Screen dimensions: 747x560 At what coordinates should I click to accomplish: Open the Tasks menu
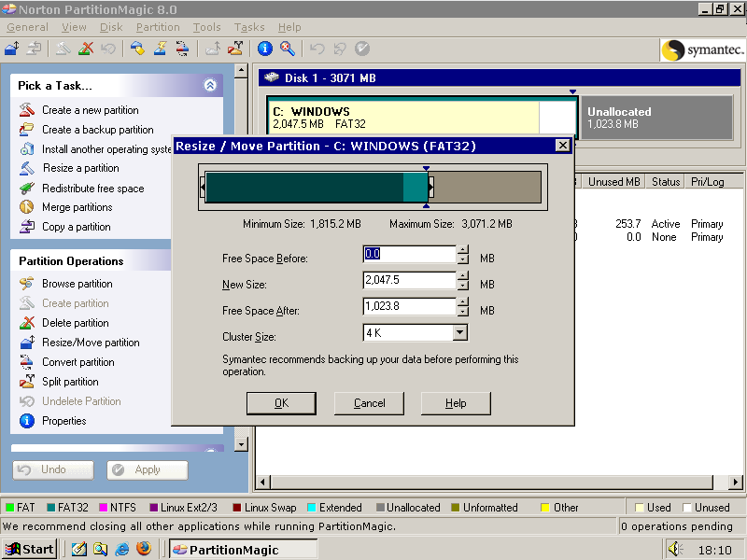tap(249, 27)
